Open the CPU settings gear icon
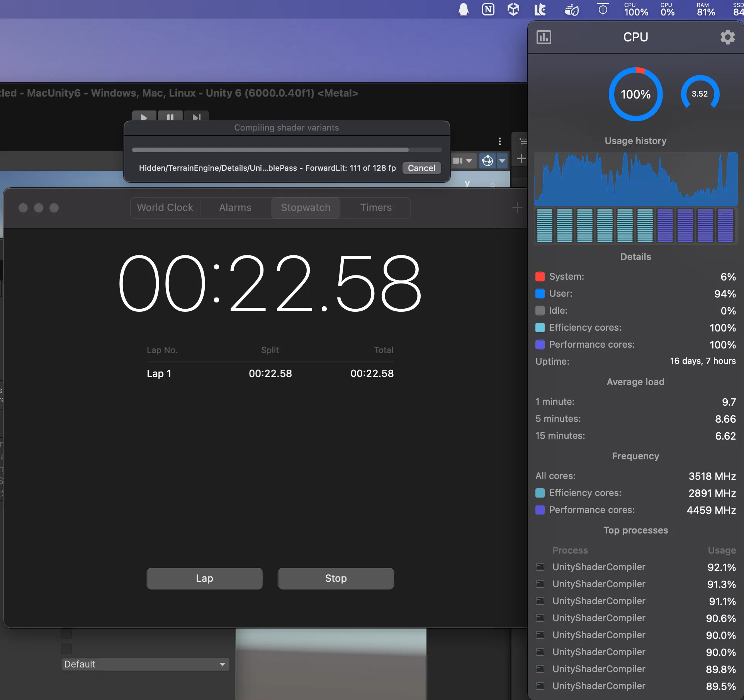 click(x=727, y=37)
